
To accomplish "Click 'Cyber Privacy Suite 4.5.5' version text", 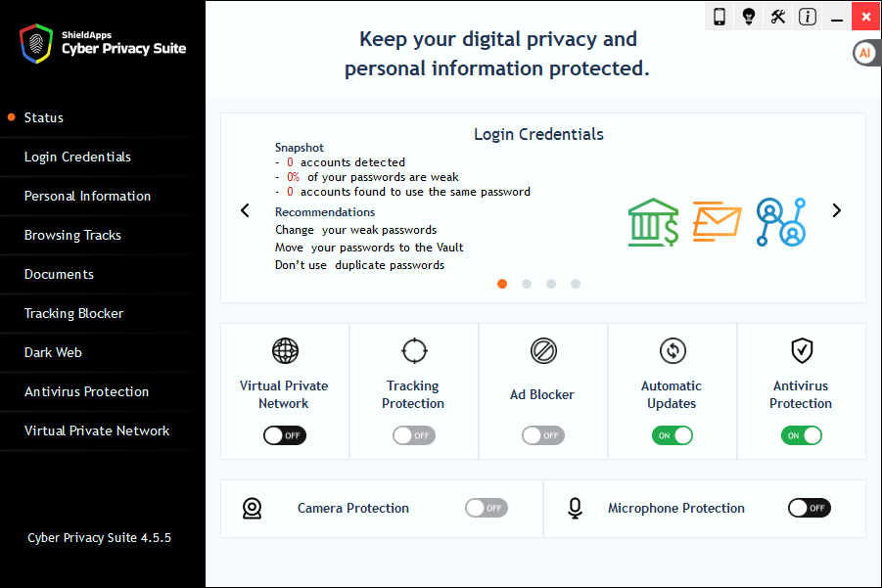I will (x=99, y=537).
